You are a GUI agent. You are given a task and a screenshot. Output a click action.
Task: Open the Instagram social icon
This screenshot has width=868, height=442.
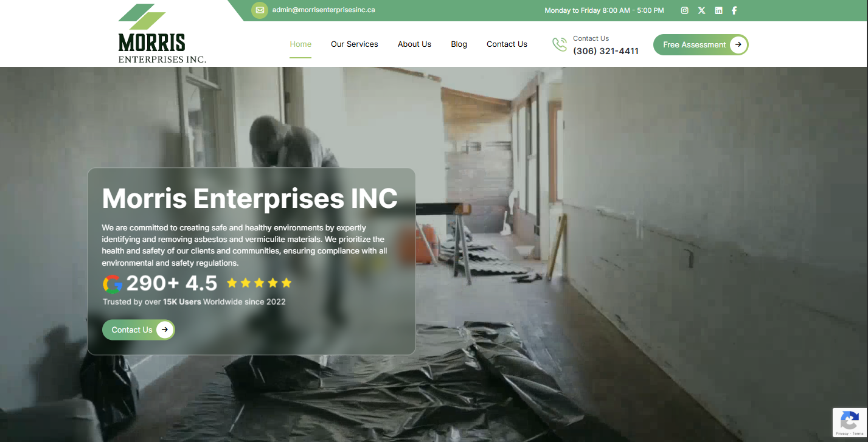click(684, 10)
